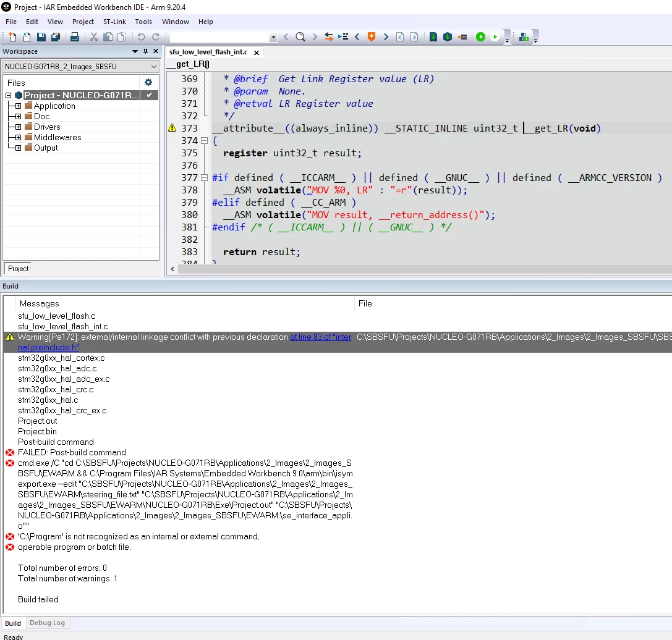672x640 pixels.
Task: Print the current document
Action: click(x=75, y=37)
